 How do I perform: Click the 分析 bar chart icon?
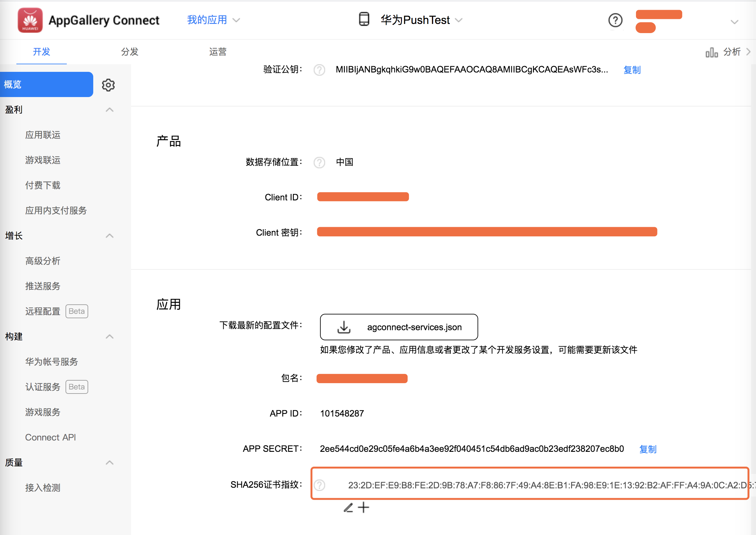(711, 52)
